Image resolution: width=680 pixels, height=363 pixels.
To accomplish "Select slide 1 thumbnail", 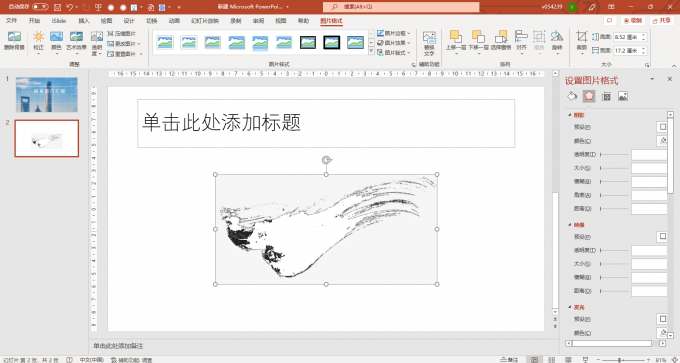I will click(x=47, y=95).
